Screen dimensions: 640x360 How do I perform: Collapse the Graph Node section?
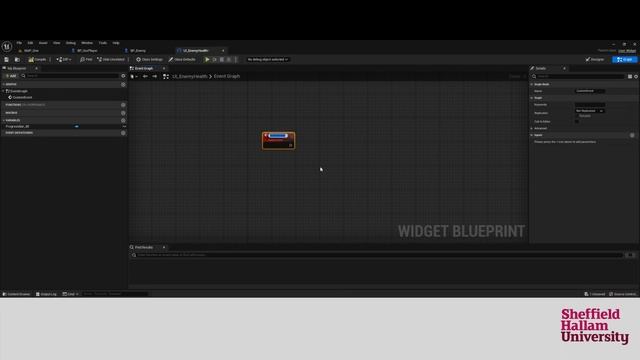(x=532, y=84)
